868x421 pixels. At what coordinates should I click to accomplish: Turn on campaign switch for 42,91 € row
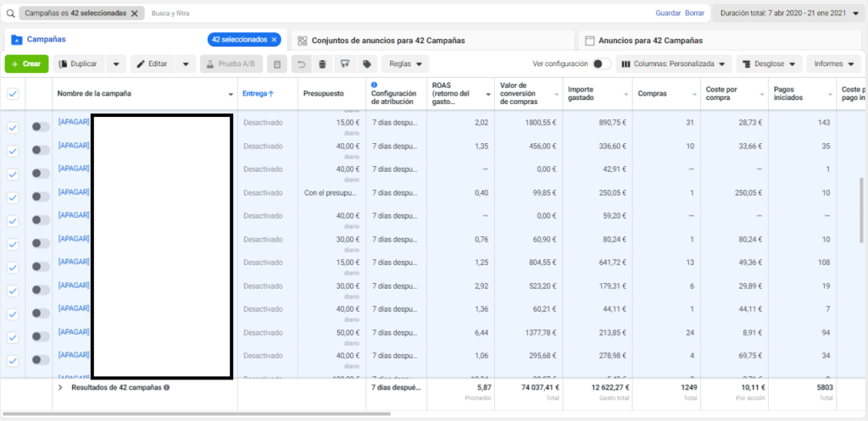coord(41,173)
